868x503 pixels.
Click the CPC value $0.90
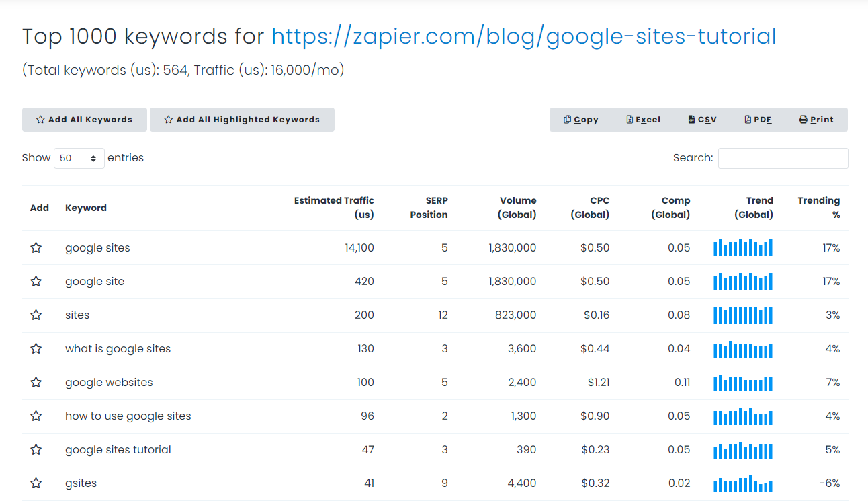coord(595,416)
